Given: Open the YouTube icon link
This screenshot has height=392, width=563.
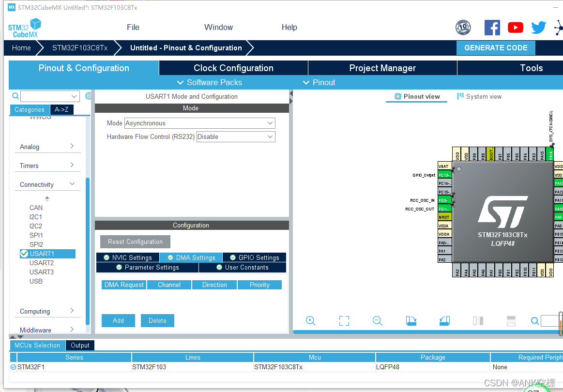Looking at the screenshot, I should click(x=515, y=28).
